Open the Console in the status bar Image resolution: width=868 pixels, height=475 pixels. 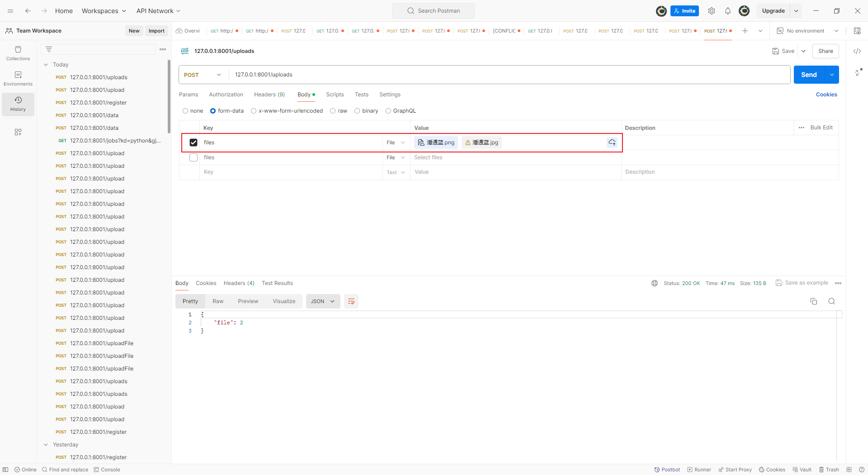click(x=107, y=470)
